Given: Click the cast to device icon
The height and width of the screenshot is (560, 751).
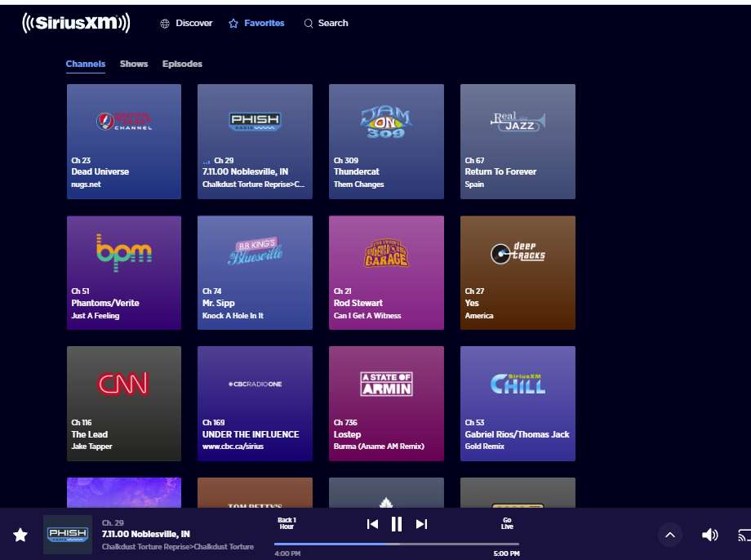Looking at the screenshot, I should [x=743, y=535].
